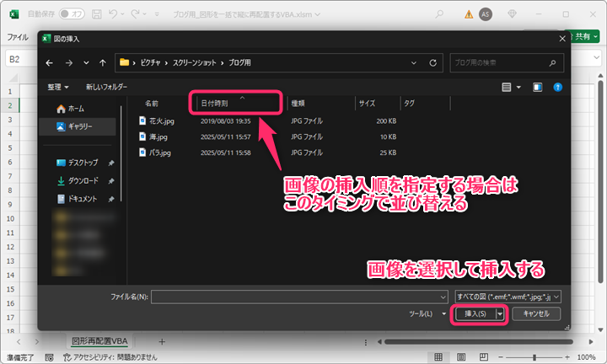Sort files by the 名前 column header

(x=152, y=103)
